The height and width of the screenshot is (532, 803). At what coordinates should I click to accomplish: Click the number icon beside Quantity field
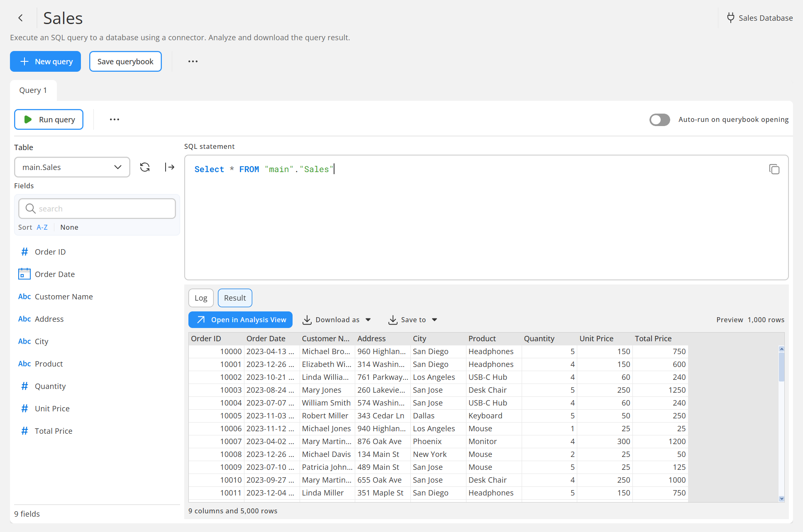24,386
